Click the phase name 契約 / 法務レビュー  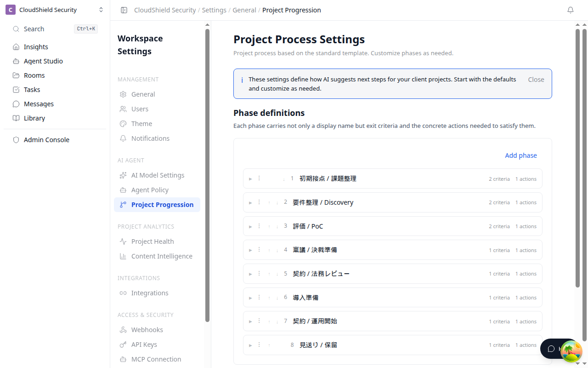tap(321, 274)
